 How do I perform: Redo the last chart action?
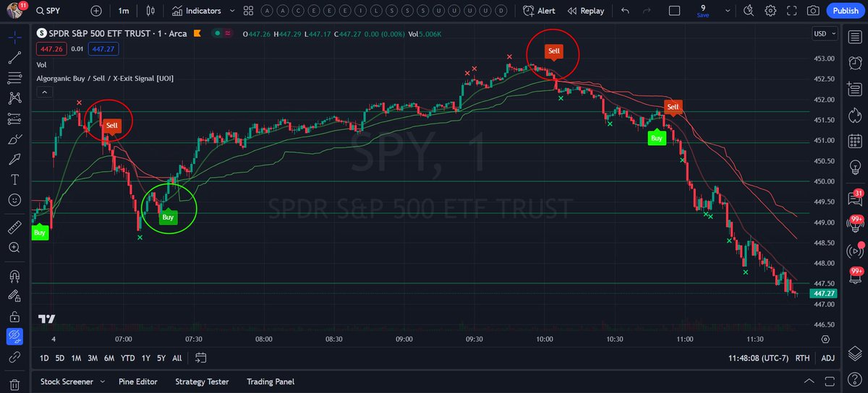point(645,11)
